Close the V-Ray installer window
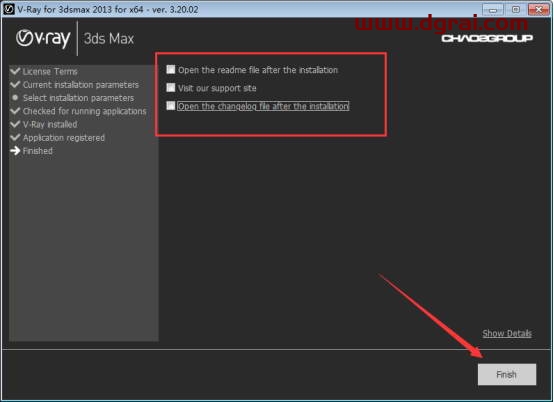The image size is (554, 402). 539,10
